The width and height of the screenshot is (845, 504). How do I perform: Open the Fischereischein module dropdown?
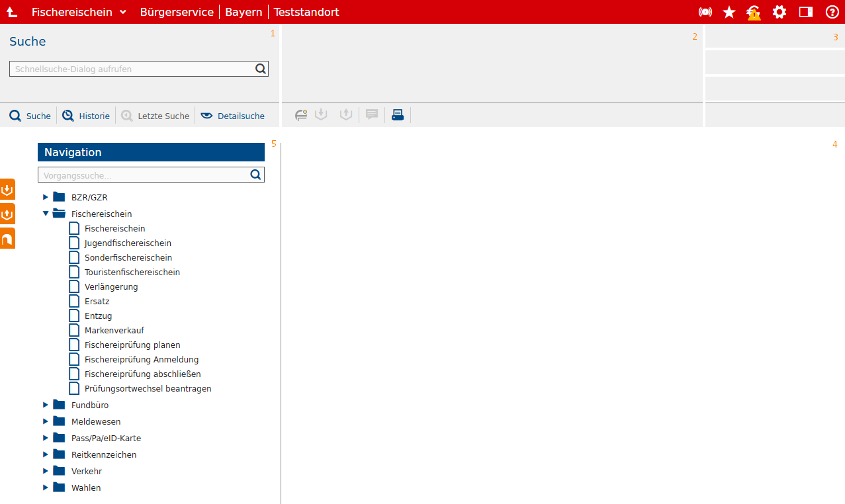(79, 12)
